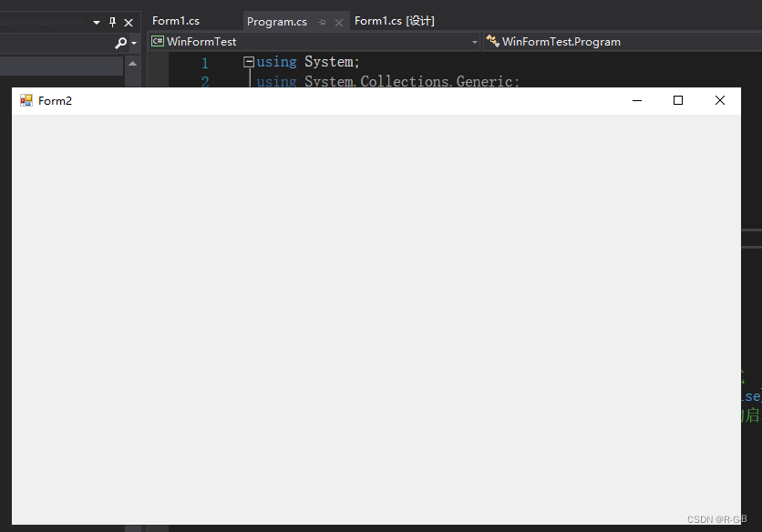Click the Form2 title text
Image resolution: width=762 pixels, height=532 pixels.
pyautogui.click(x=55, y=100)
